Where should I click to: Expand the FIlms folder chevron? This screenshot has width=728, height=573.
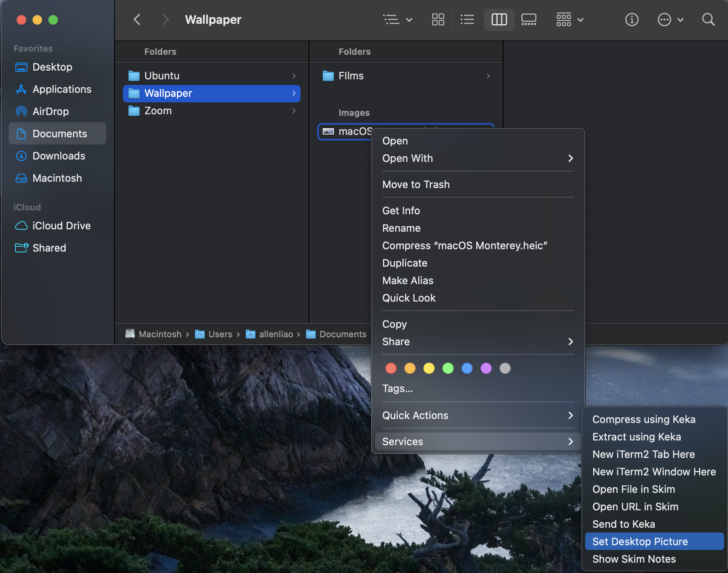pyautogui.click(x=488, y=76)
